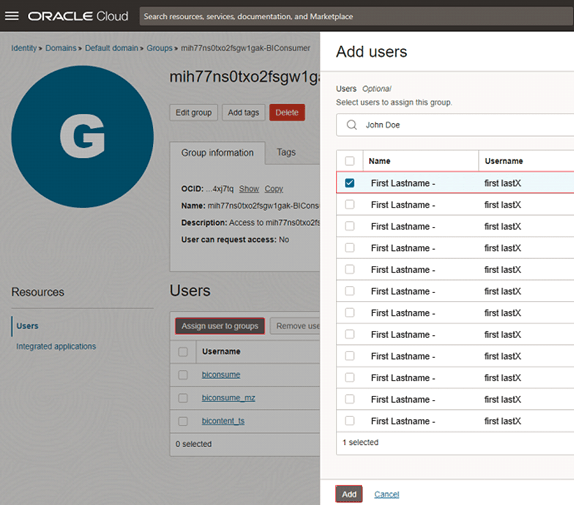Confirm with the Add button

pyautogui.click(x=349, y=494)
